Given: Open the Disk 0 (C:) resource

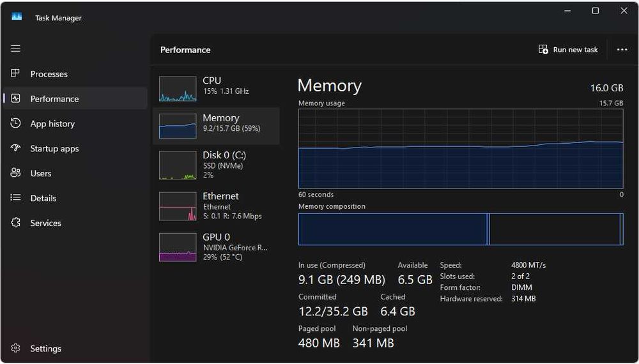Looking at the screenshot, I should click(x=224, y=164).
